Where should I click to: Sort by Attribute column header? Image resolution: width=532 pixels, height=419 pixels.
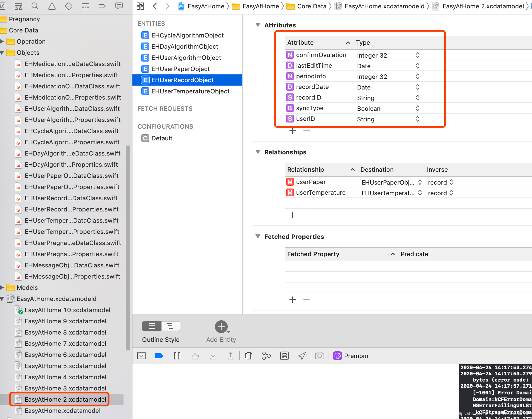(x=319, y=43)
